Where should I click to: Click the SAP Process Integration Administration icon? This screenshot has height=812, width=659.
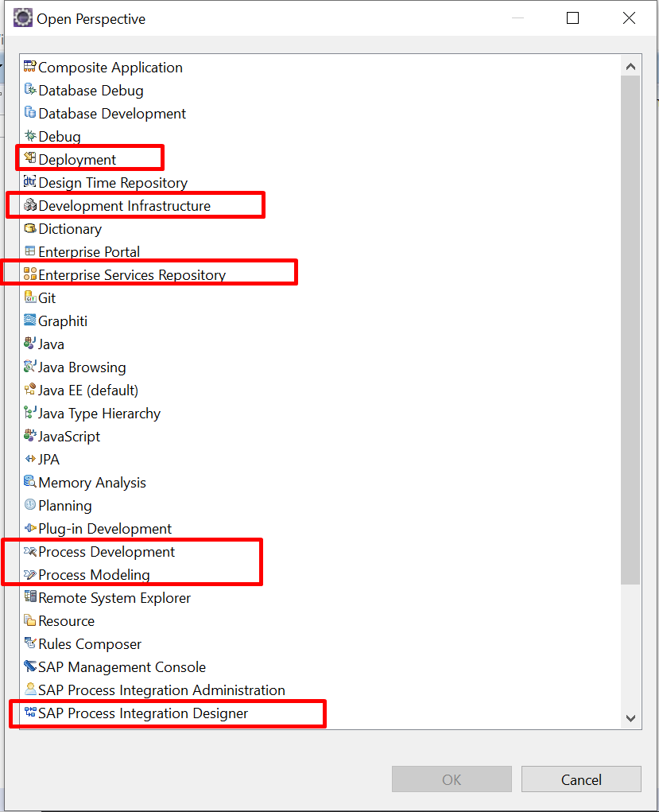30,690
